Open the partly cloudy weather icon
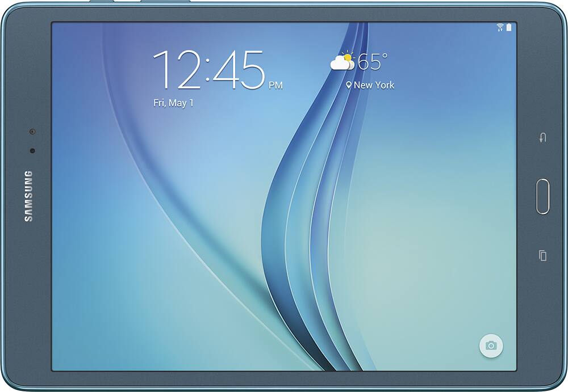This screenshot has width=568, height=392. tap(342, 61)
